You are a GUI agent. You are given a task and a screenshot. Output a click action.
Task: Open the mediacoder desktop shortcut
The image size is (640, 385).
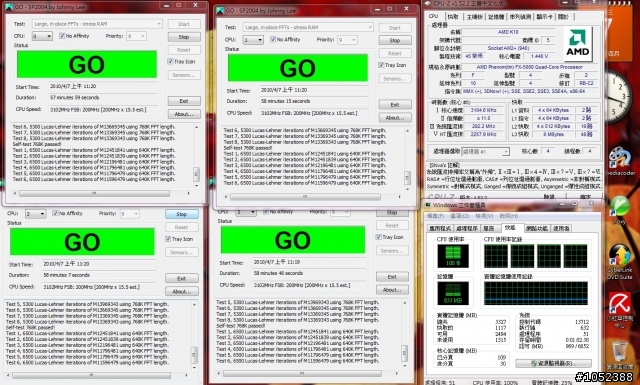pos(620,160)
